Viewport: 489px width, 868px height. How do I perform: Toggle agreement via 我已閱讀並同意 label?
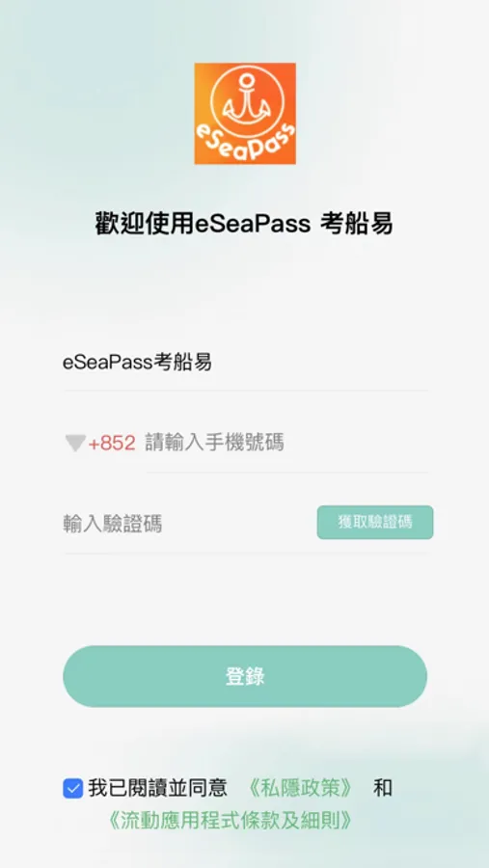pos(157,788)
